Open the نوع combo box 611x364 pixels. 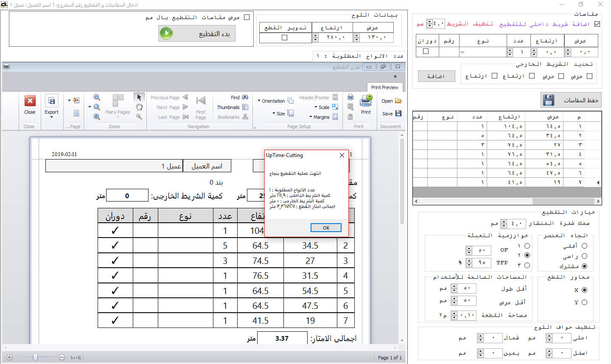[x=483, y=52]
